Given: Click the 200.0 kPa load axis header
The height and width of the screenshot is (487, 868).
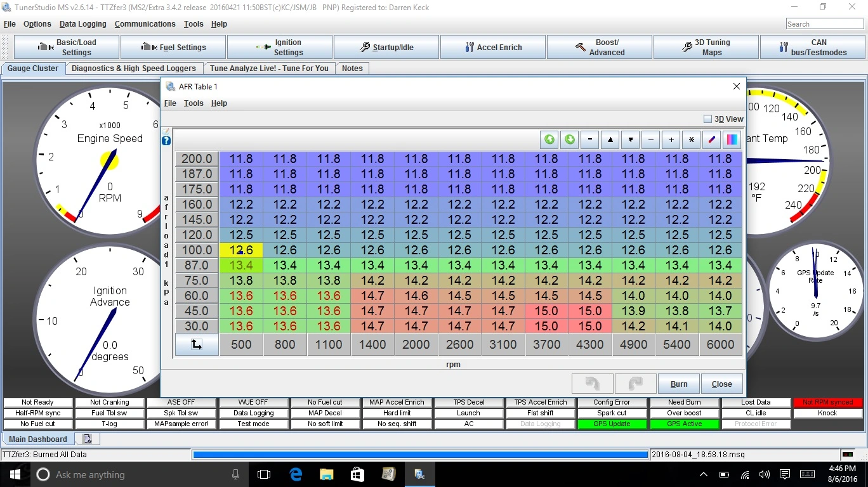Looking at the screenshot, I should [x=197, y=159].
